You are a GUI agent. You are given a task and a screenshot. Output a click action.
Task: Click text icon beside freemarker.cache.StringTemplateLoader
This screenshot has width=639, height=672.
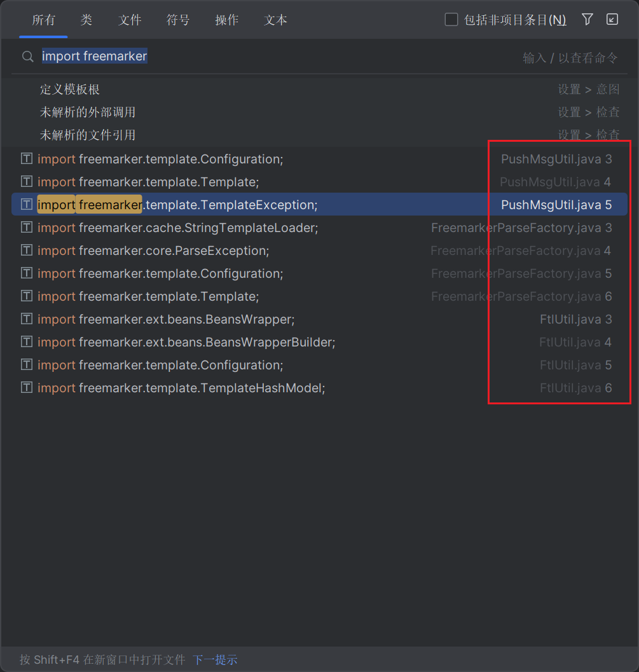tap(27, 228)
